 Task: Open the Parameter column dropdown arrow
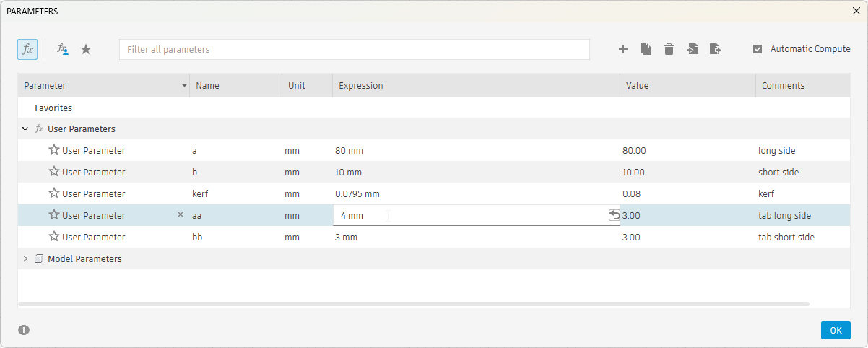coord(184,86)
